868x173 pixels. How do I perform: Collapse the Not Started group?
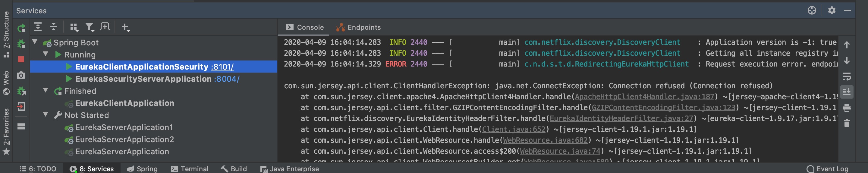(x=46, y=115)
